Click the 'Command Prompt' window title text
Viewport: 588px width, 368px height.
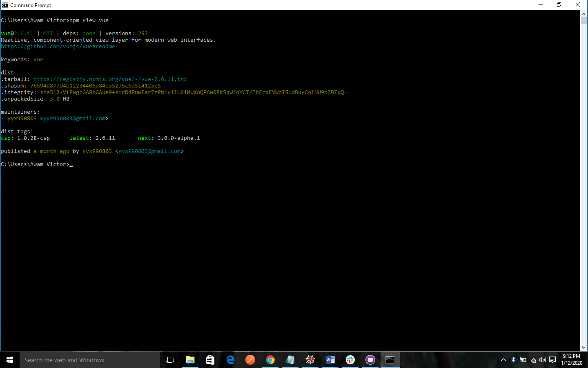31,5
